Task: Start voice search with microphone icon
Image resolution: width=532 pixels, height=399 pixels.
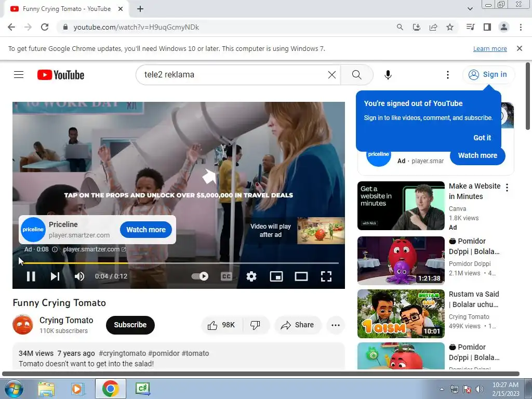Action: tap(388, 75)
